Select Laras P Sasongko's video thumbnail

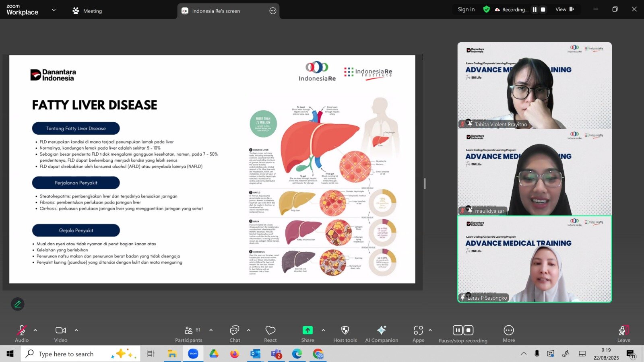click(535, 259)
